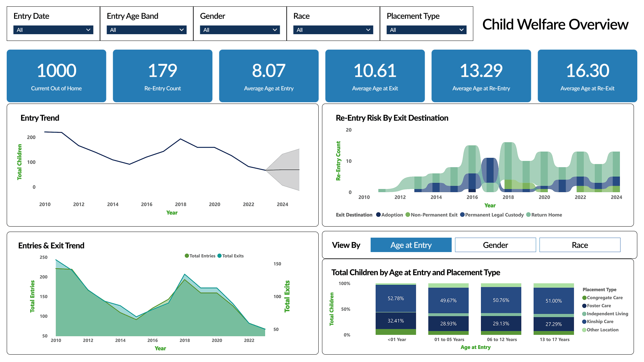This screenshot has width=644, height=362.
Task: Switch view to Race
Action: coord(580,245)
